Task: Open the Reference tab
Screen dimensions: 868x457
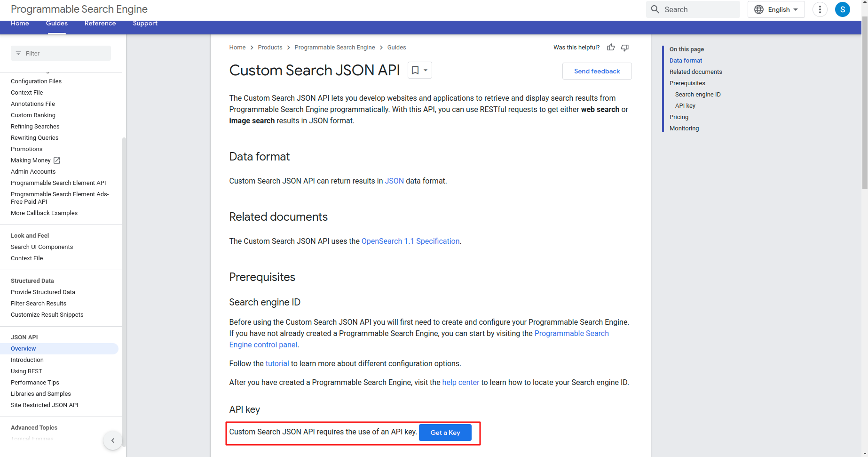Action: point(100,24)
